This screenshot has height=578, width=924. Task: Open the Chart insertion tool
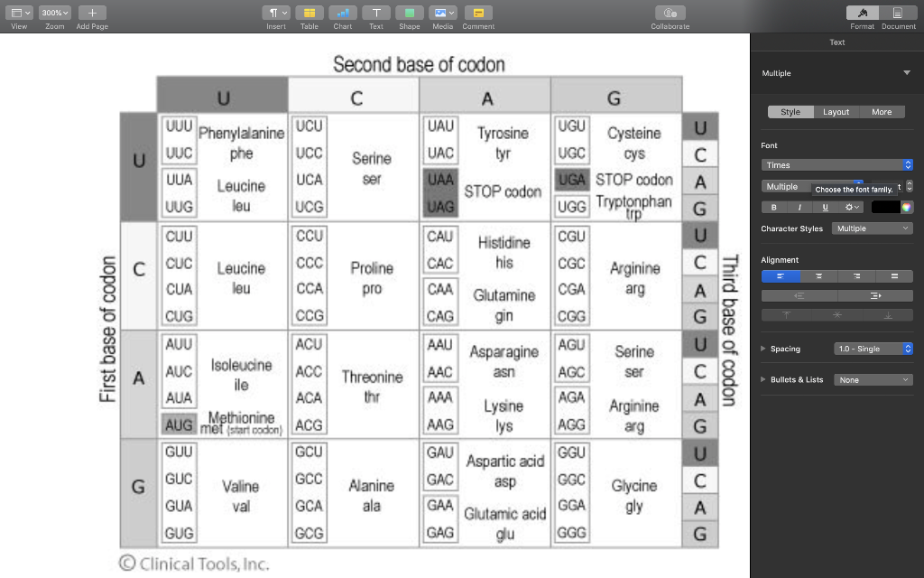343,13
